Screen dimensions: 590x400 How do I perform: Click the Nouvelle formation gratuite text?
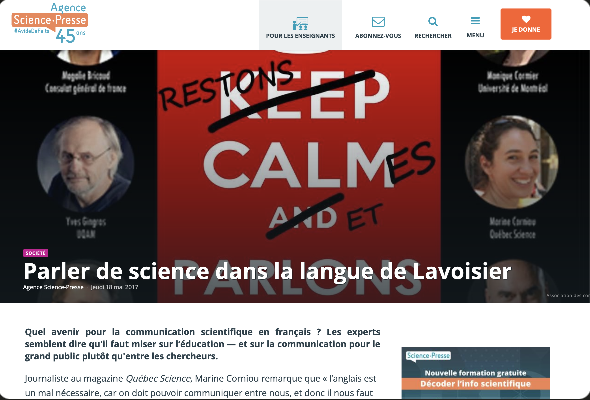pyautogui.click(x=476, y=373)
